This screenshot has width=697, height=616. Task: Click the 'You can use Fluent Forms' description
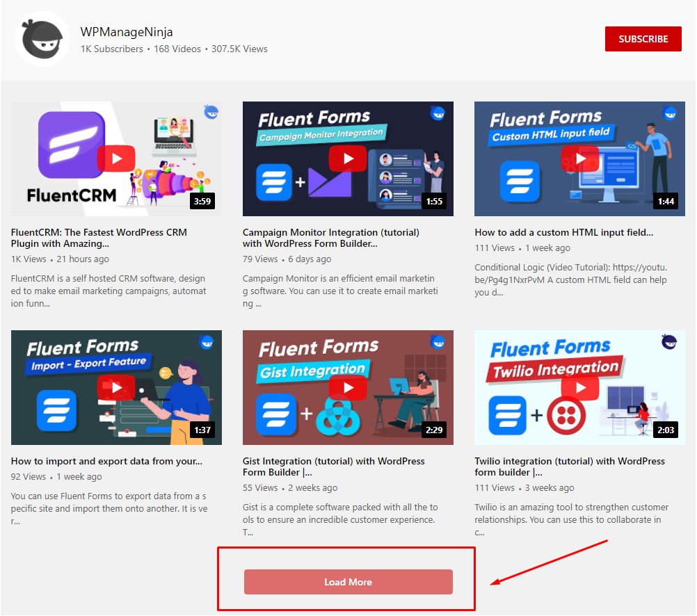tap(109, 508)
